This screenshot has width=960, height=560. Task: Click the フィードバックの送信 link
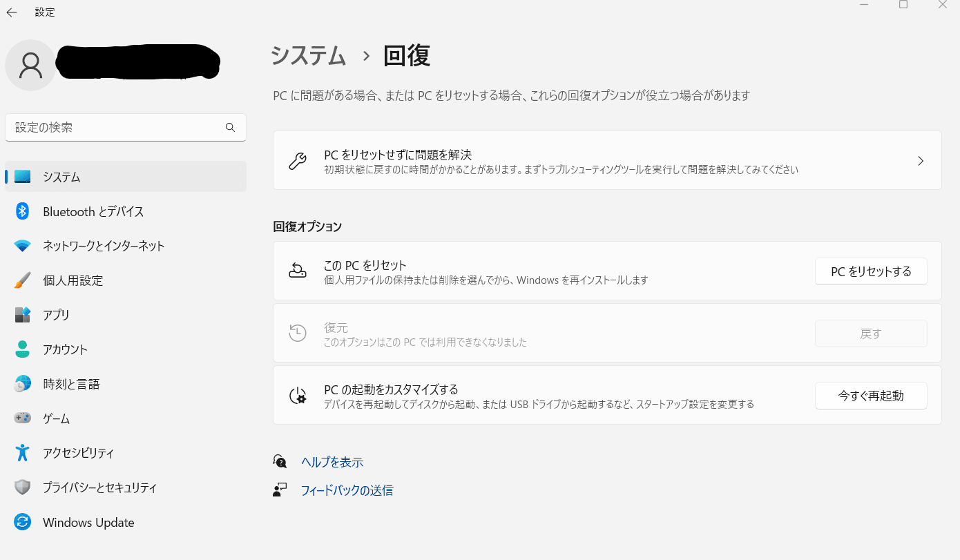pyautogui.click(x=348, y=490)
